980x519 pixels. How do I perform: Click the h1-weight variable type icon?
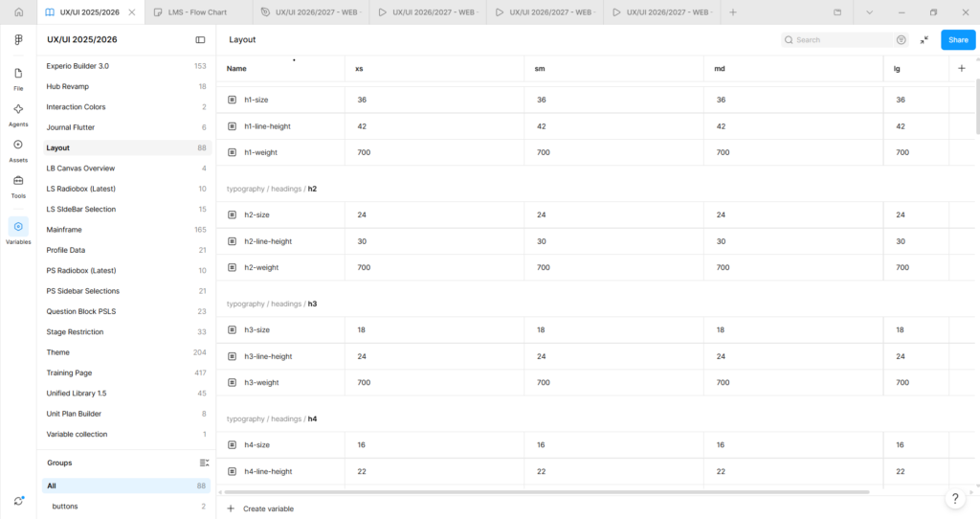(232, 152)
